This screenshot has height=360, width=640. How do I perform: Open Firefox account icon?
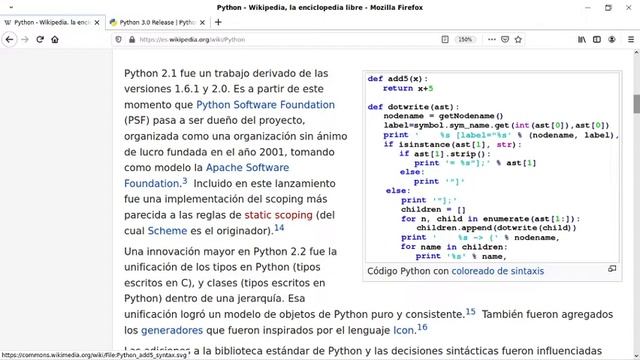tap(612, 40)
